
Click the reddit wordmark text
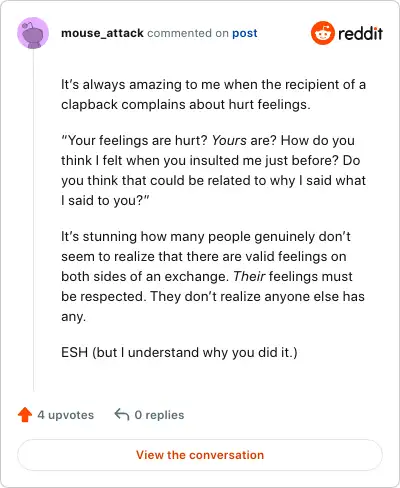coord(360,33)
